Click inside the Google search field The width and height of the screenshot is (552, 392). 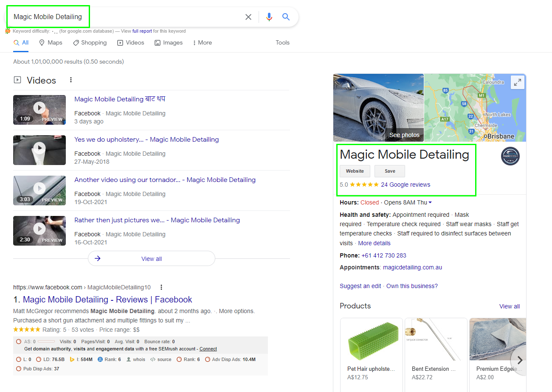pos(127,17)
